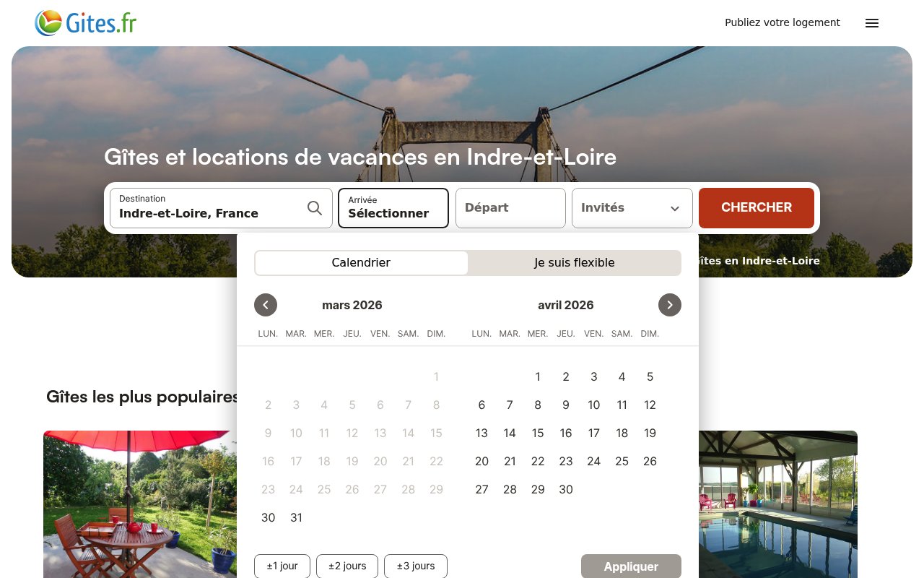Pick April 15 in the calendar

pyautogui.click(x=538, y=433)
